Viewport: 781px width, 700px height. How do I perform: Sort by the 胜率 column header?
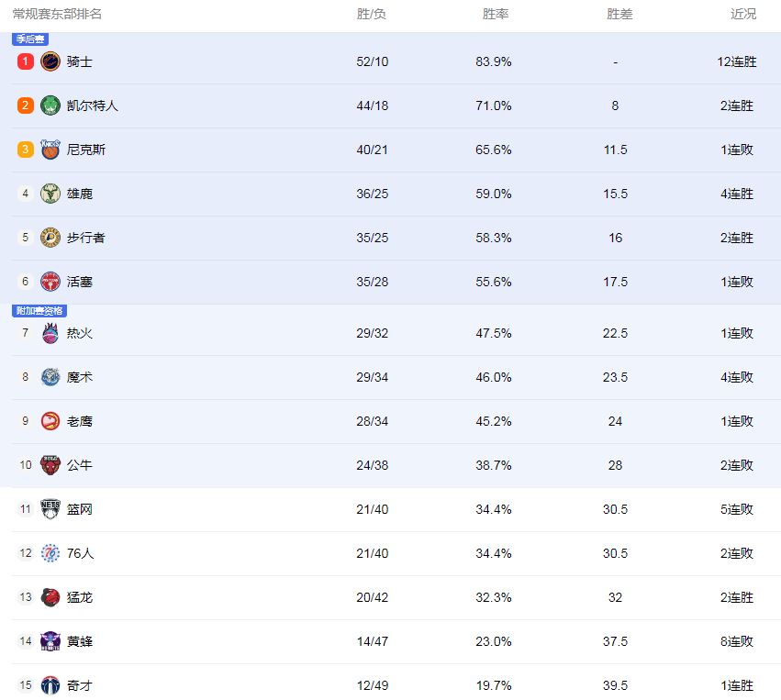click(x=495, y=14)
